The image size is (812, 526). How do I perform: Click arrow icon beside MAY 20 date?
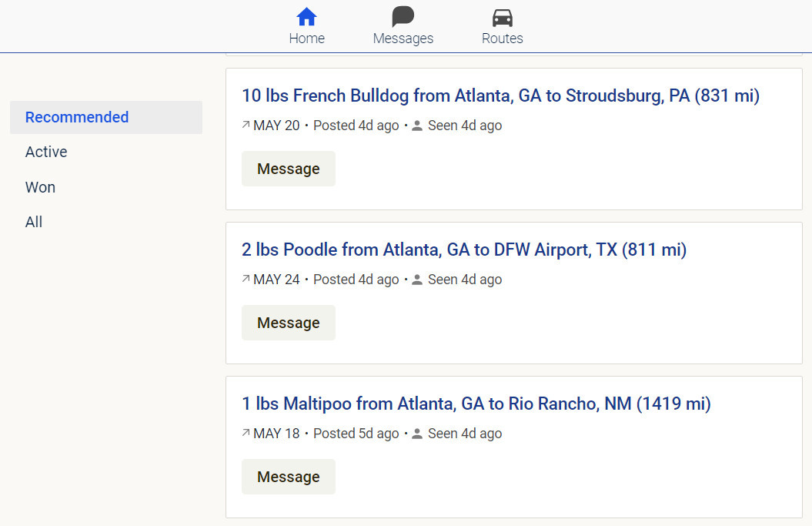[x=246, y=125]
